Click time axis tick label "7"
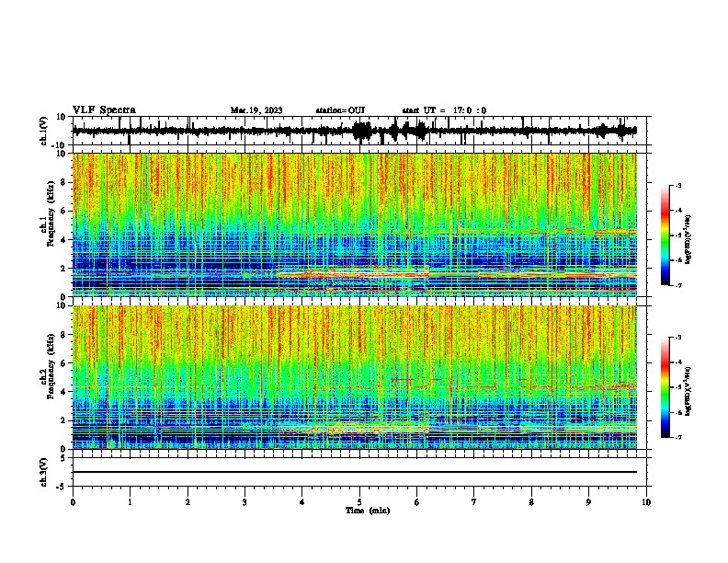Screen dimensions: 728x563 pyautogui.click(x=474, y=502)
